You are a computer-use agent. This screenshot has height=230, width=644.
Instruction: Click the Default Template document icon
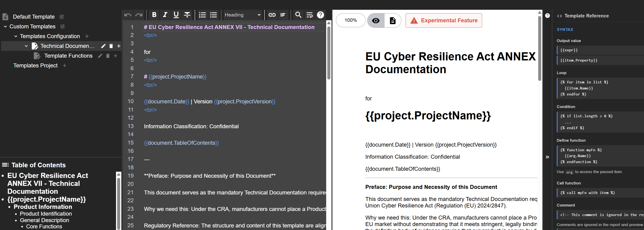(5, 17)
